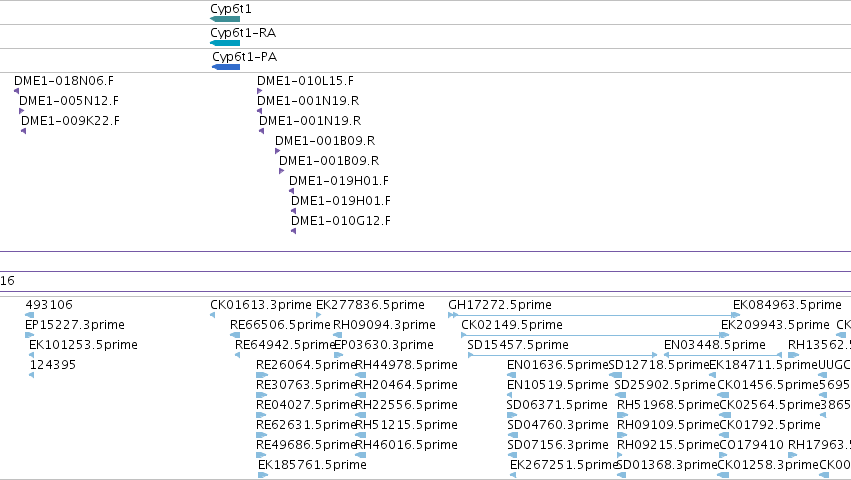This screenshot has height=480, width=851.
Task: Click EP15227.3prime label
Action: [75, 325]
